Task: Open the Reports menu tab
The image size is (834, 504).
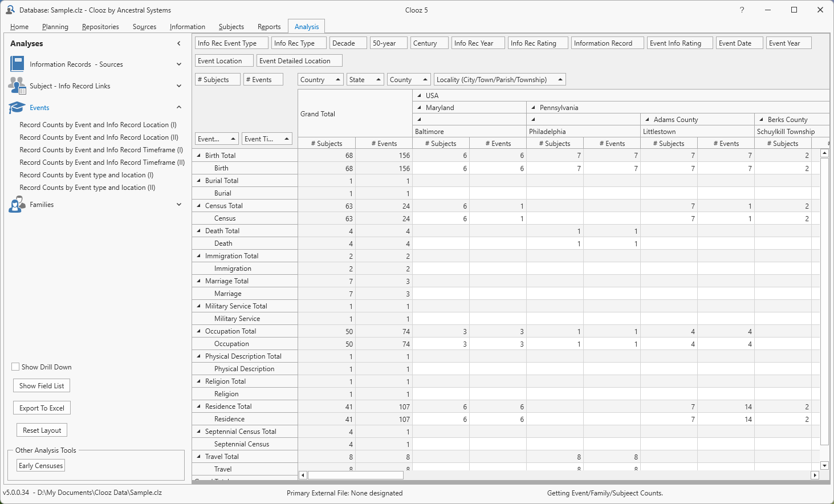Action: [x=268, y=27]
